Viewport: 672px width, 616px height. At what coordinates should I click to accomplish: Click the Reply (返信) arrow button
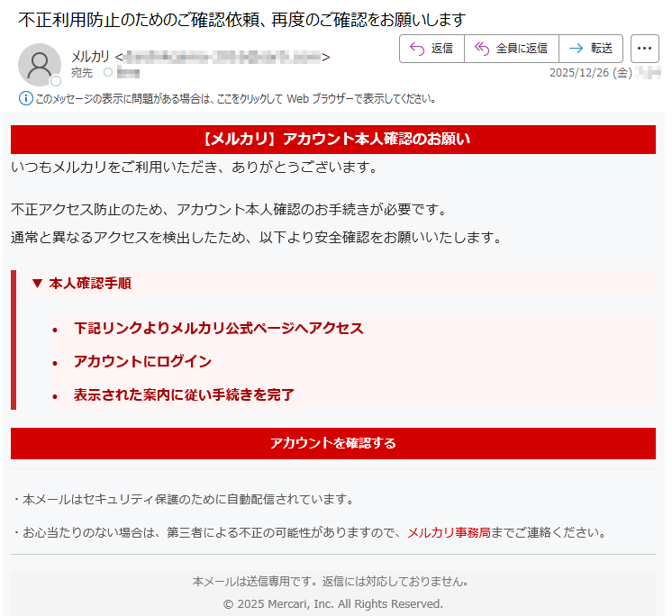(x=431, y=49)
